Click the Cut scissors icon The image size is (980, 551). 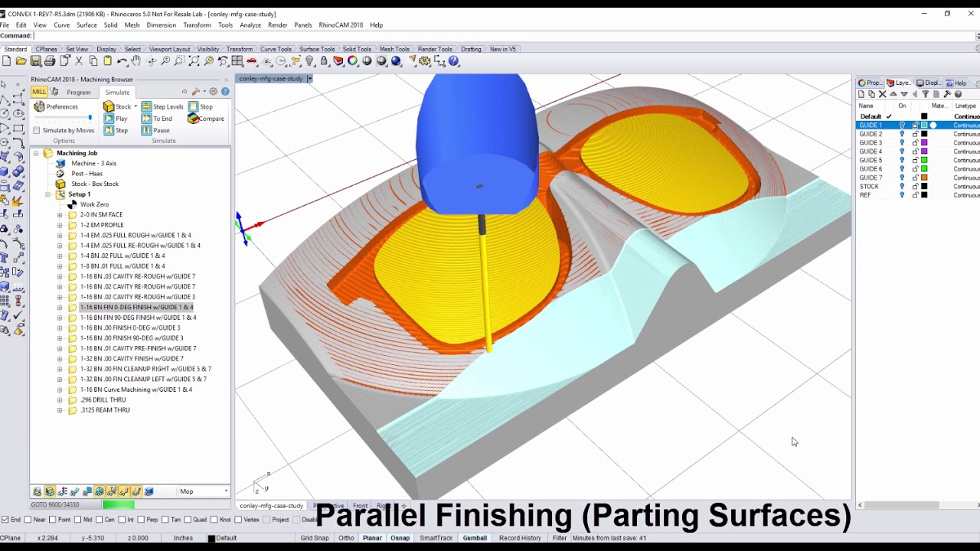(x=79, y=61)
